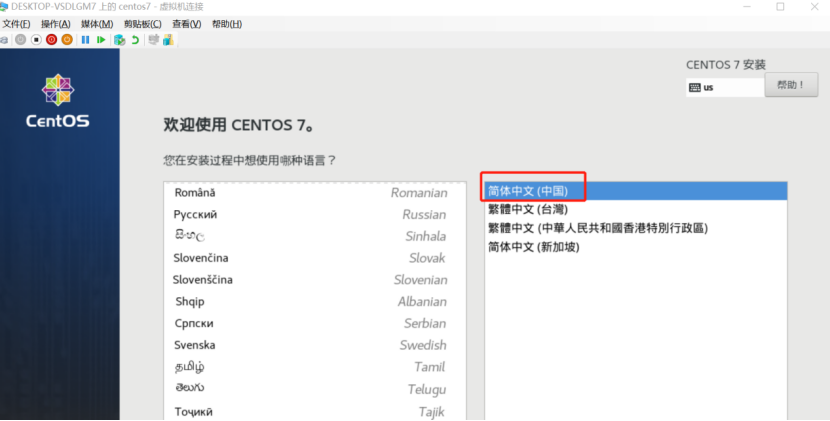Open the 剪贴板(C) menu
The height and width of the screenshot is (421, 830).
[142, 24]
